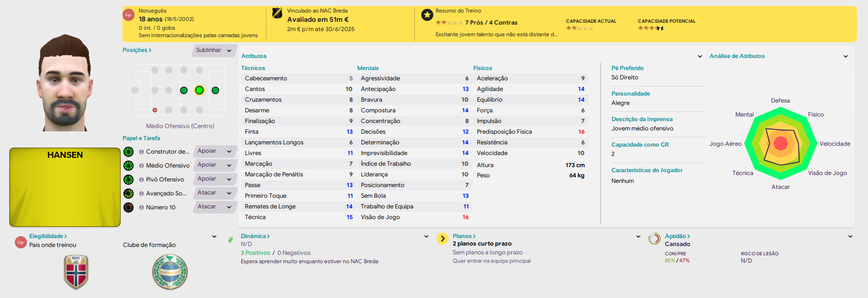Expand the Análise de Atributos panel
The height and width of the screenshot is (298, 868).
point(846,56)
